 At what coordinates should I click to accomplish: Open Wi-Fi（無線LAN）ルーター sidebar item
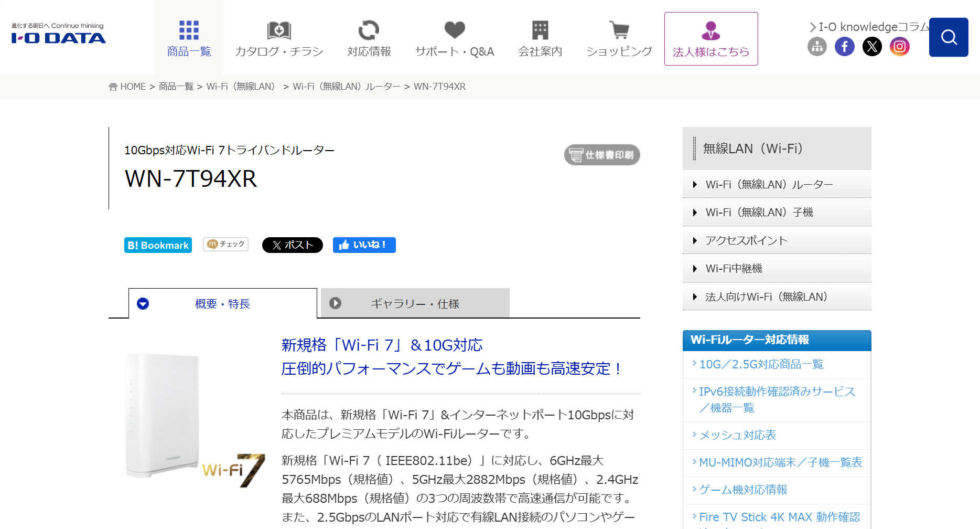point(777,184)
